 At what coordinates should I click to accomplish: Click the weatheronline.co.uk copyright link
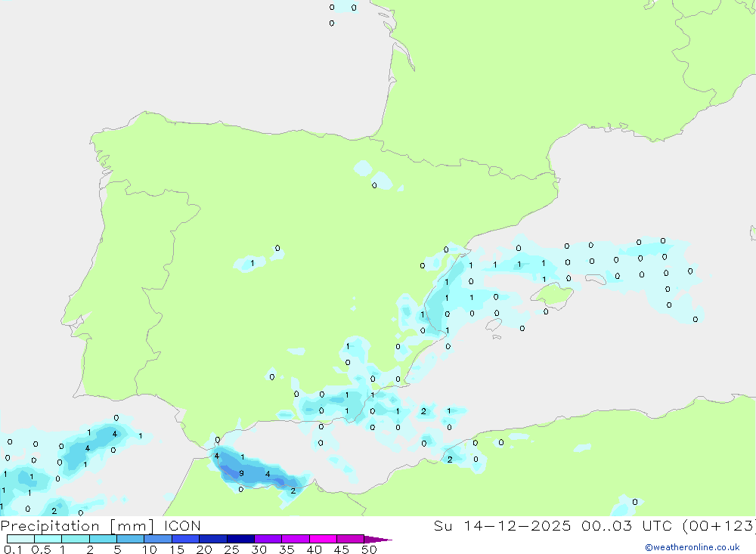click(x=692, y=547)
